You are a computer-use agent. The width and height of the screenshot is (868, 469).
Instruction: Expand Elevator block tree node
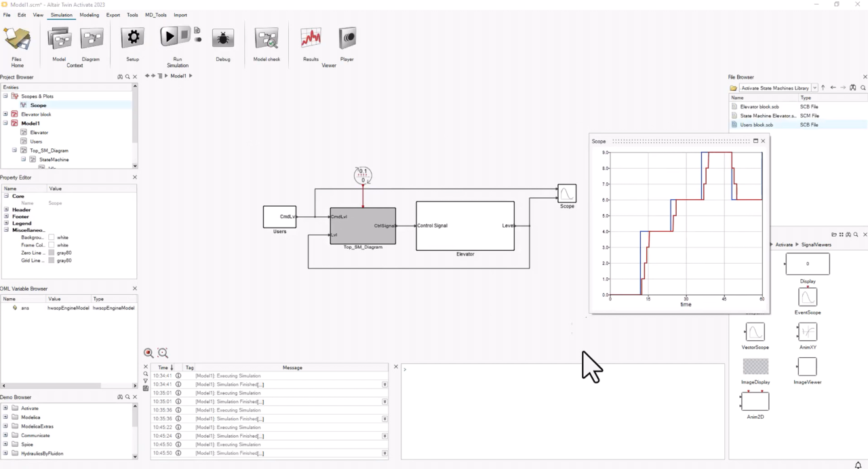pos(5,114)
